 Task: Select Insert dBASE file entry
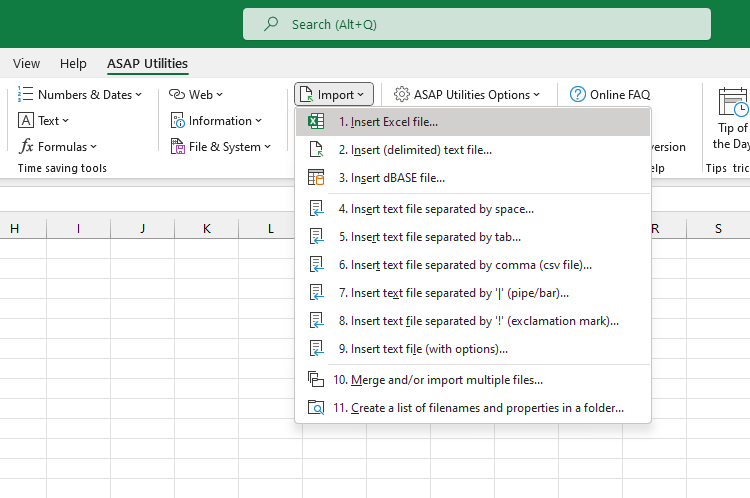click(x=473, y=177)
